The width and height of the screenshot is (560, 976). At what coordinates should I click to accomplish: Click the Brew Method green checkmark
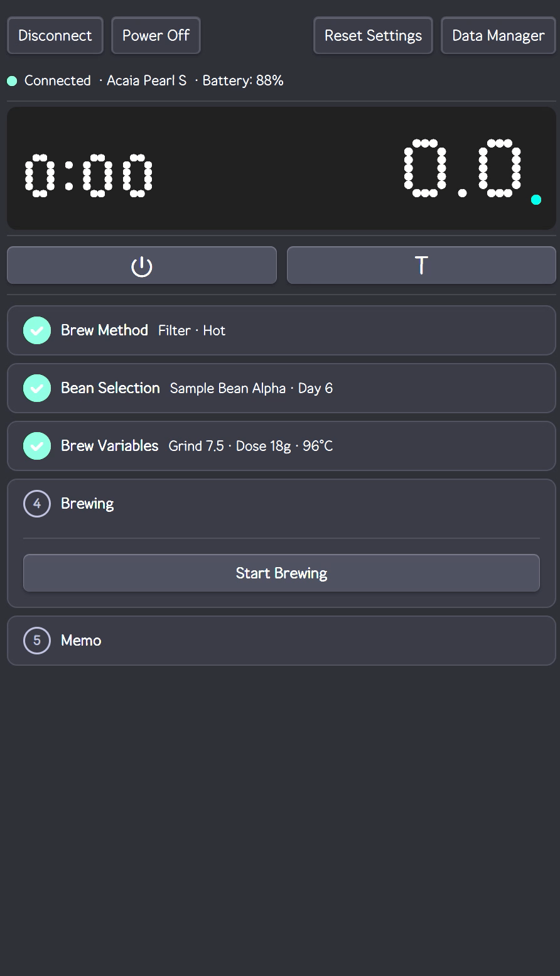37,330
